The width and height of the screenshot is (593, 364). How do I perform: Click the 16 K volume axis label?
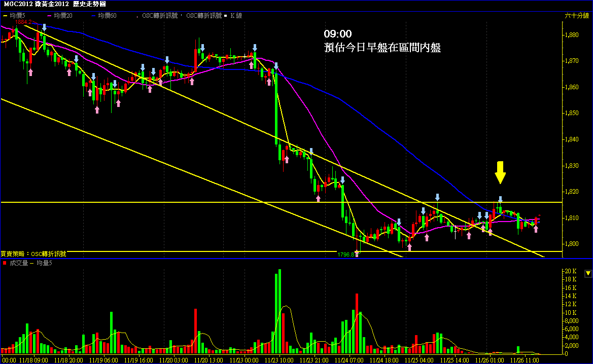[x=571, y=287]
